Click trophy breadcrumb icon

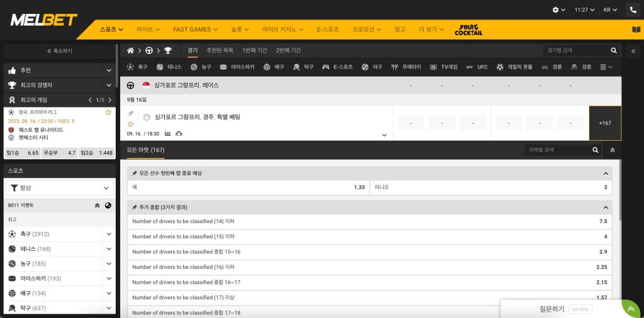coord(168,50)
